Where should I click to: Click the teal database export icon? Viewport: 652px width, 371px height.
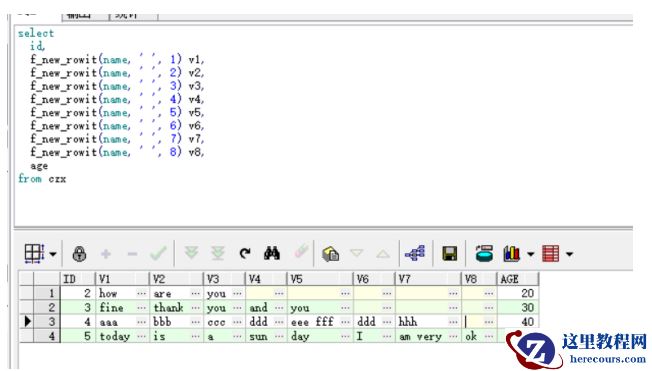484,253
